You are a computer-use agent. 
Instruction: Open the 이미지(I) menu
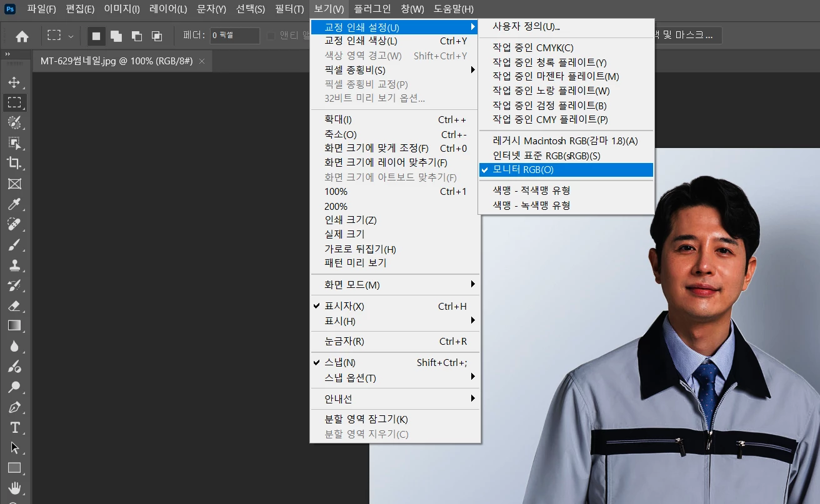[x=122, y=9]
